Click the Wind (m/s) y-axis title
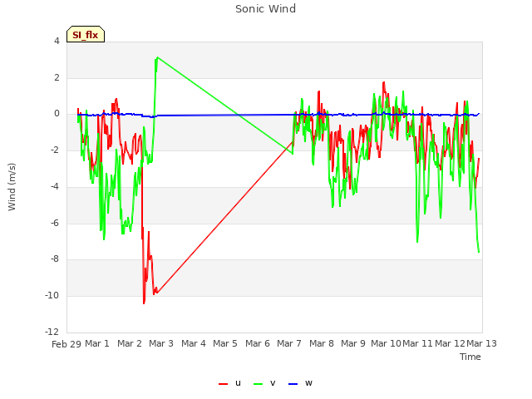Viewport: 532px width, 399px height. pos(12,187)
